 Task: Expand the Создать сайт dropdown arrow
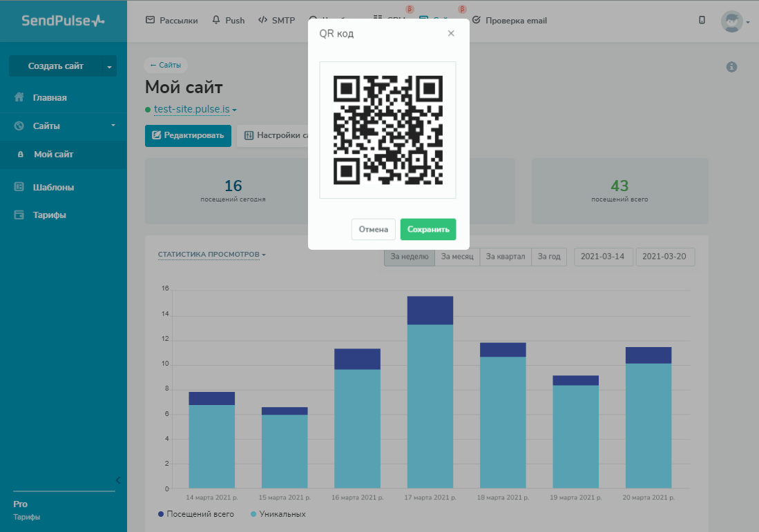(x=109, y=67)
